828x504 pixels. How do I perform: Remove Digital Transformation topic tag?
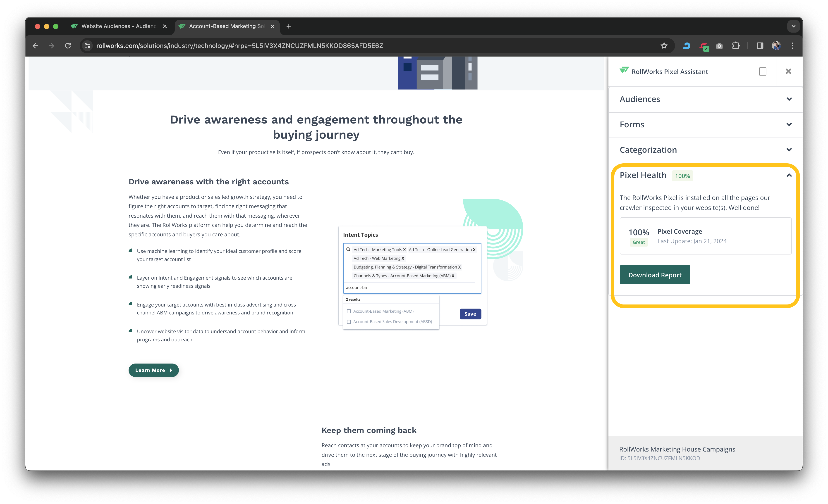459,267
